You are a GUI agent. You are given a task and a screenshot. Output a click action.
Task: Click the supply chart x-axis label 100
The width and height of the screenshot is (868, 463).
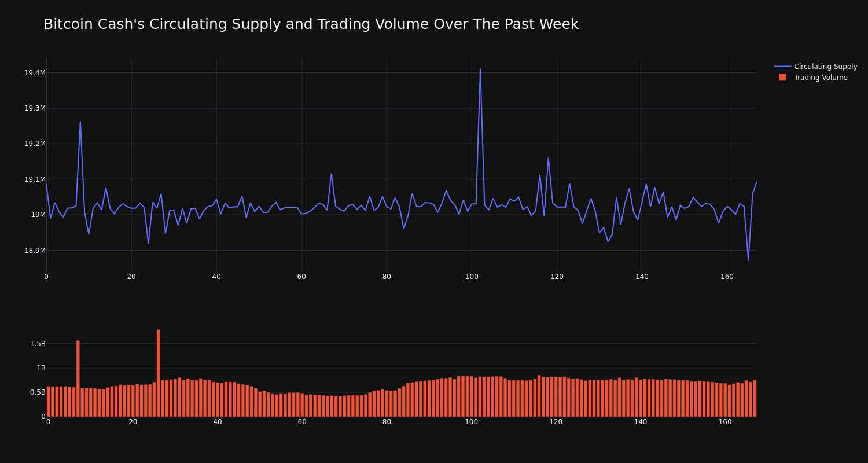[x=472, y=277]
